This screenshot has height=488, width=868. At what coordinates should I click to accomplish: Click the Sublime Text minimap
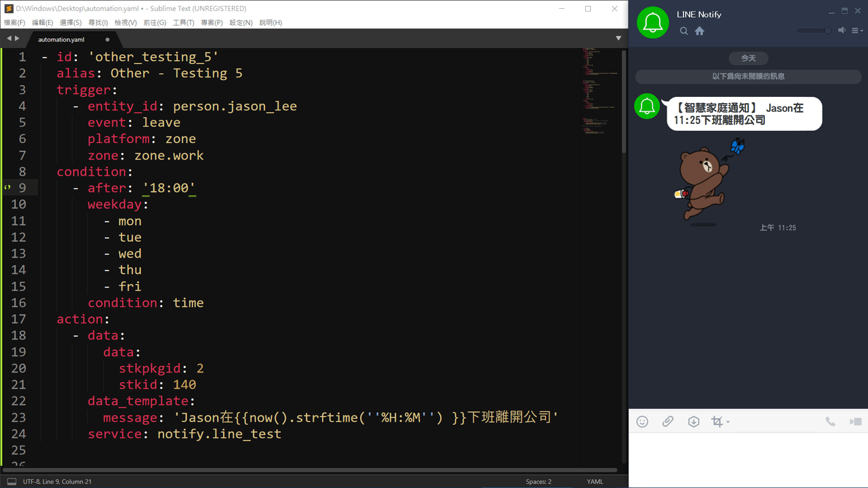pyautogui.click(x=600, y=91)
